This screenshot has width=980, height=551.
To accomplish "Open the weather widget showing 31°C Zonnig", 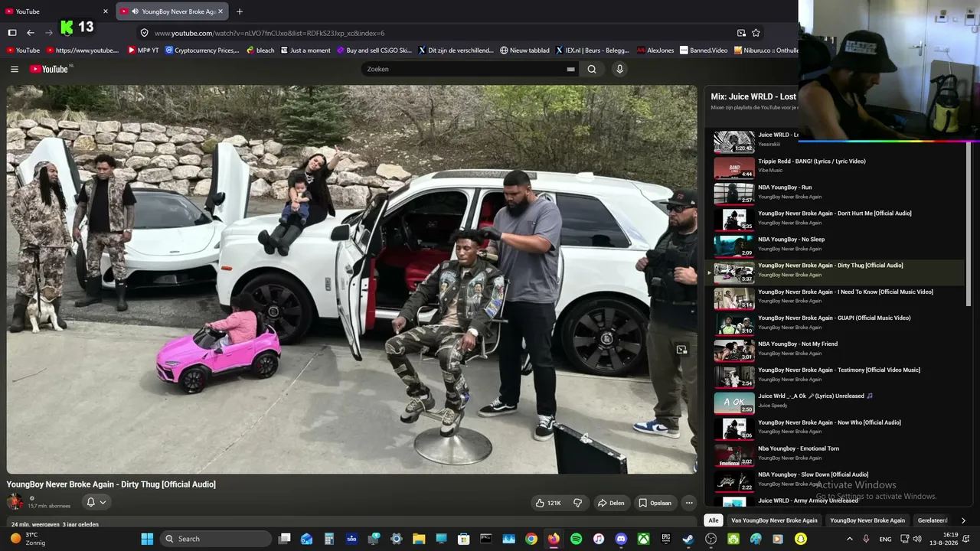I will [28, 539].
